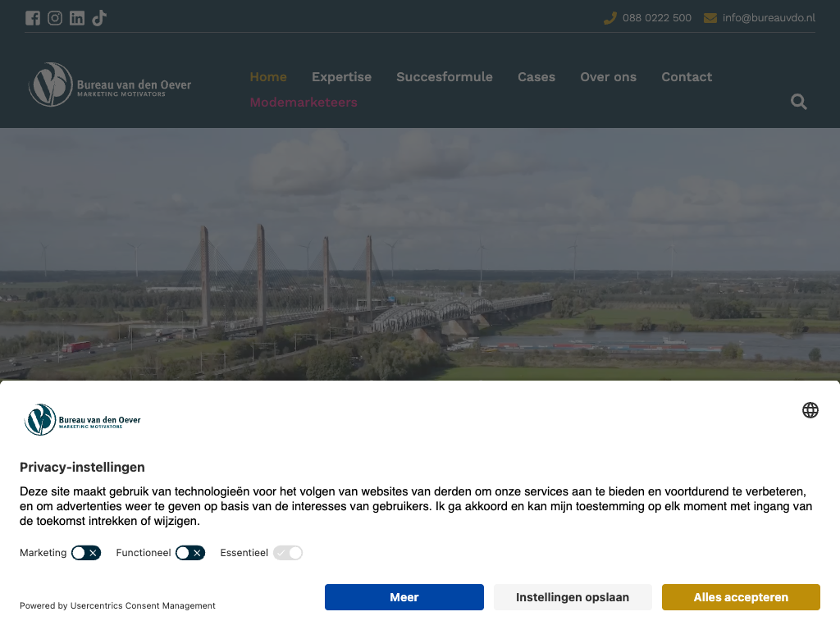The image size is (840, 630).
Task: Click the Essentieel consent switch
Action: point(288,553)
